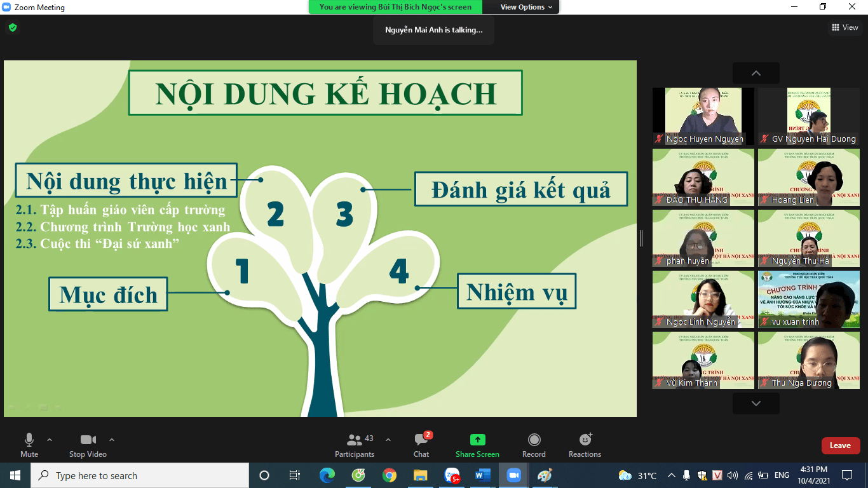Leave the meeting with the red button
Image resolution: width=868 pixels, height=488 pixels.
[840, 445]
